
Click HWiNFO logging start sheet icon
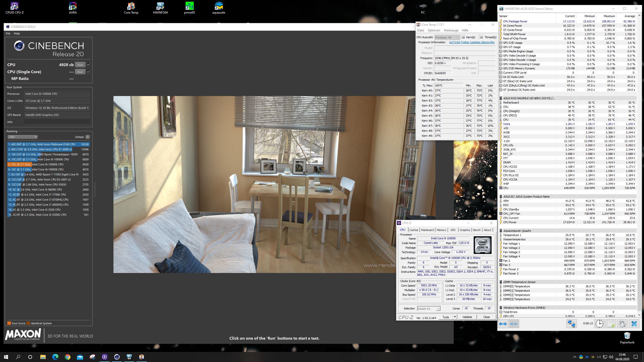click(611, 324)
